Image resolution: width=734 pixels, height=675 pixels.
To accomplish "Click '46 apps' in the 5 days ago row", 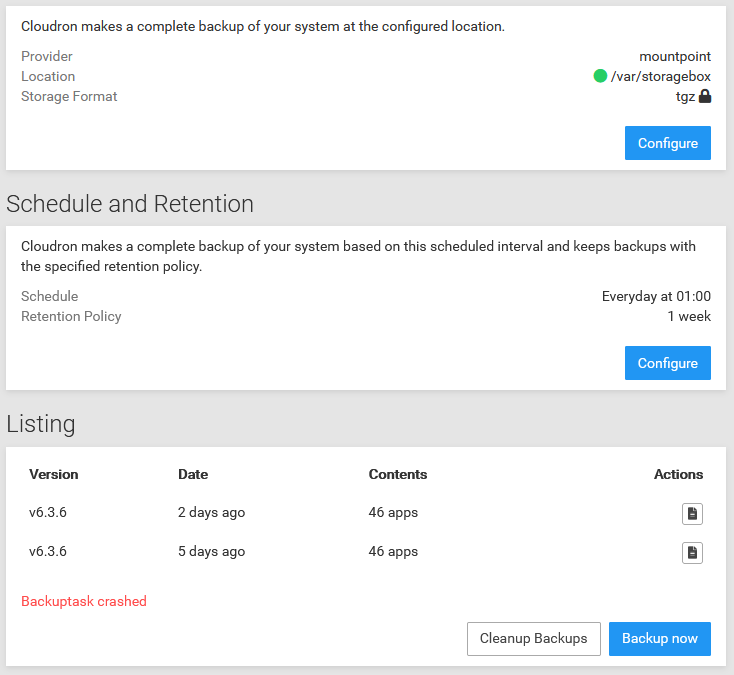I will click(x=393, y=551).
